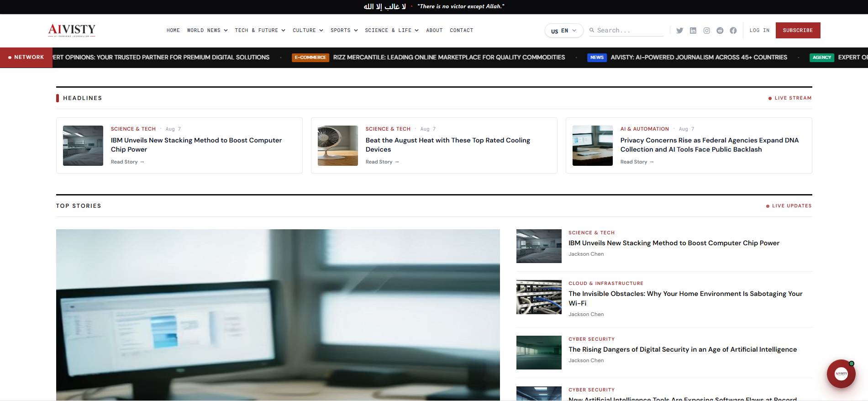Open Top Stories 'IBM Unveils New Stacking Method' title
This screenshot has width=868, height=401.
(x=674, y=243)
